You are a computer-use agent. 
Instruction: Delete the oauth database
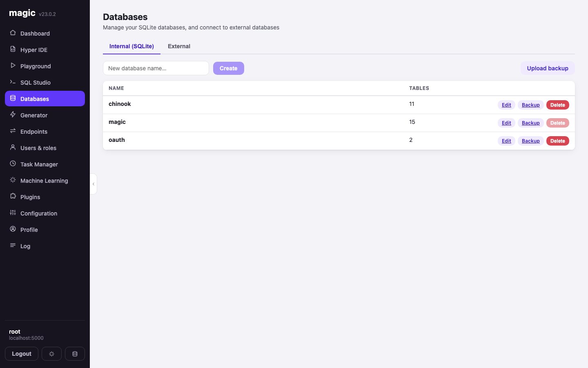click(558, 141)
